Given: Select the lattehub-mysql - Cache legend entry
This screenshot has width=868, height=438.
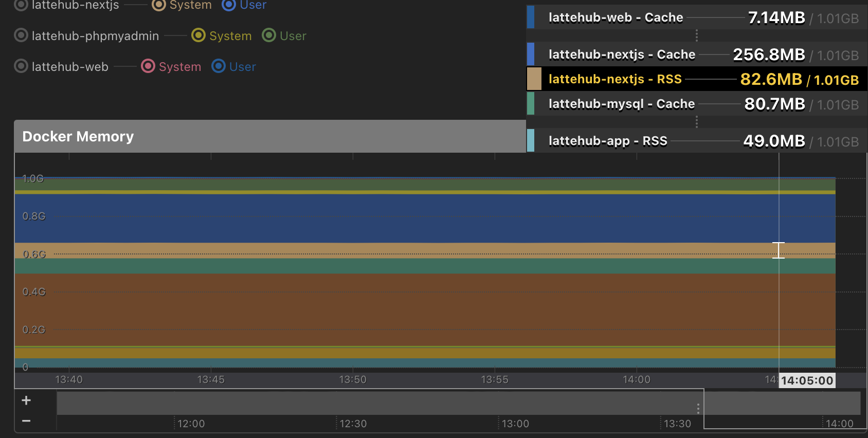Looking at the screenshot, I should click(x=621, y=104).
